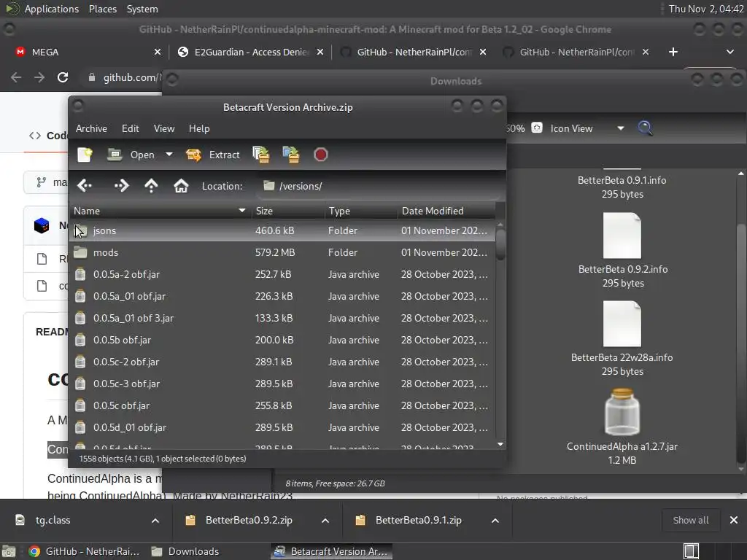Click the jar icon beside 0.0.5b obf.jar
This screenshot has height=560, width=747.
[x=80, y=340]
